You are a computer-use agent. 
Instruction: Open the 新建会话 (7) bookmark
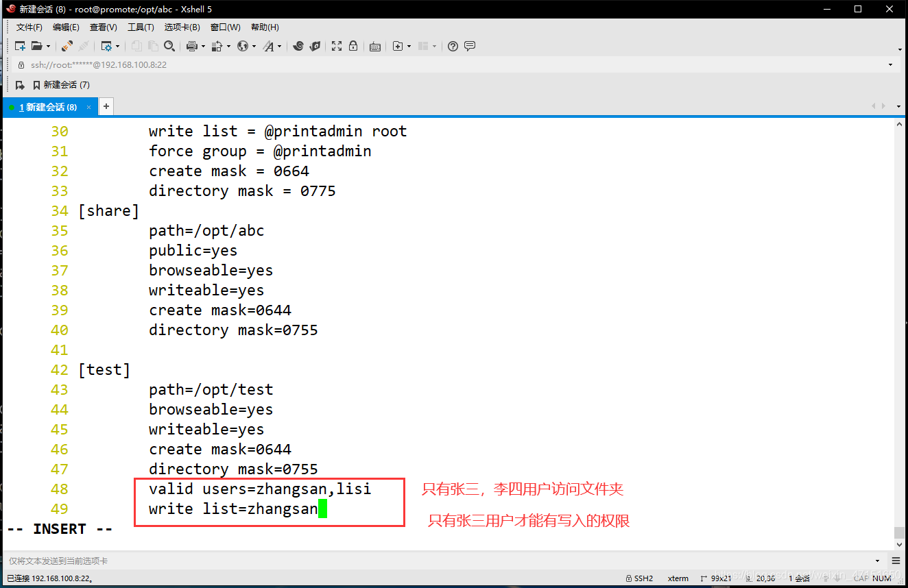61,85
